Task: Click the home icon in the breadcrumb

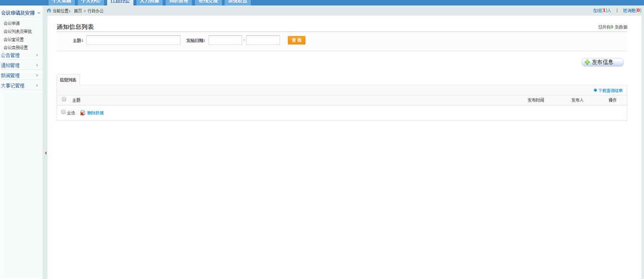Action: click(x=49, y=11)
